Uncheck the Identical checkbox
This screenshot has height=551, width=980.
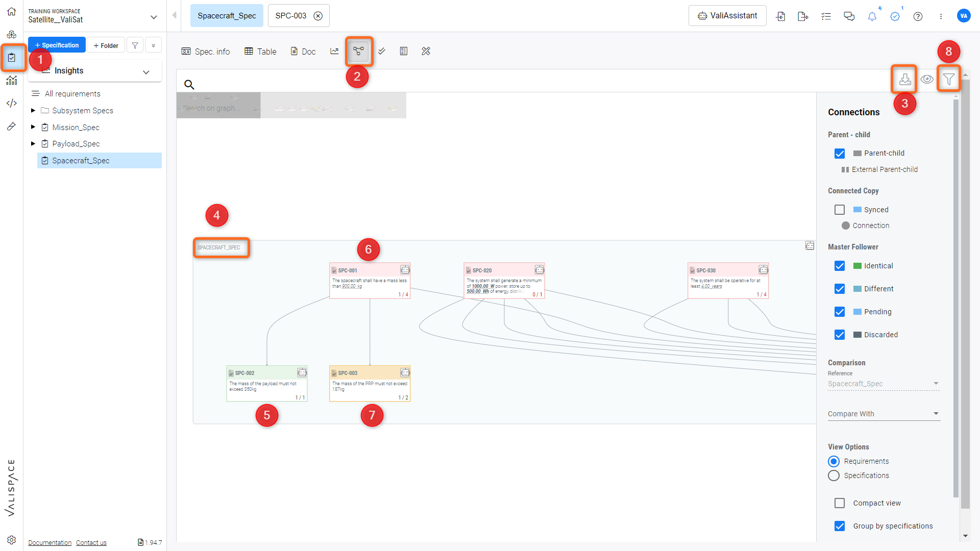[840, 266]
